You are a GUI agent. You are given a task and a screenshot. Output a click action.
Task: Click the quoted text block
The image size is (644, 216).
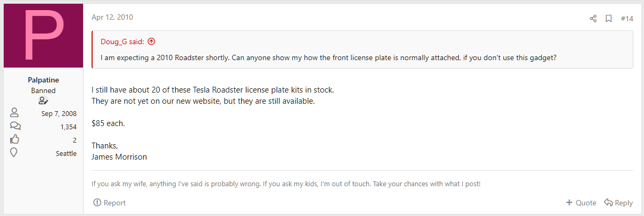point(328,57)
